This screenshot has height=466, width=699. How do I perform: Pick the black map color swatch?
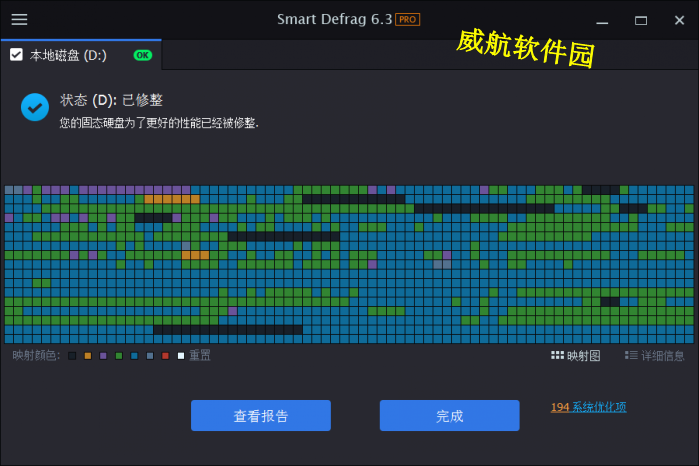pos(72,355)
